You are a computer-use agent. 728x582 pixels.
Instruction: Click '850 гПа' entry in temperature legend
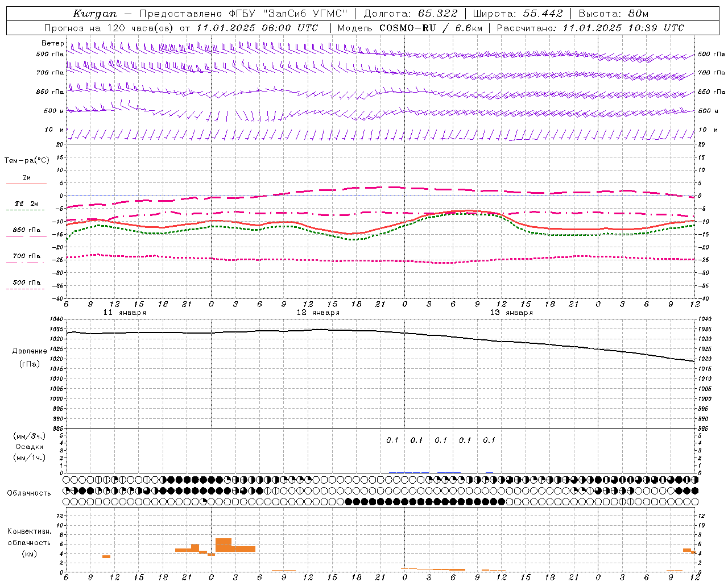tap(27, 230)
